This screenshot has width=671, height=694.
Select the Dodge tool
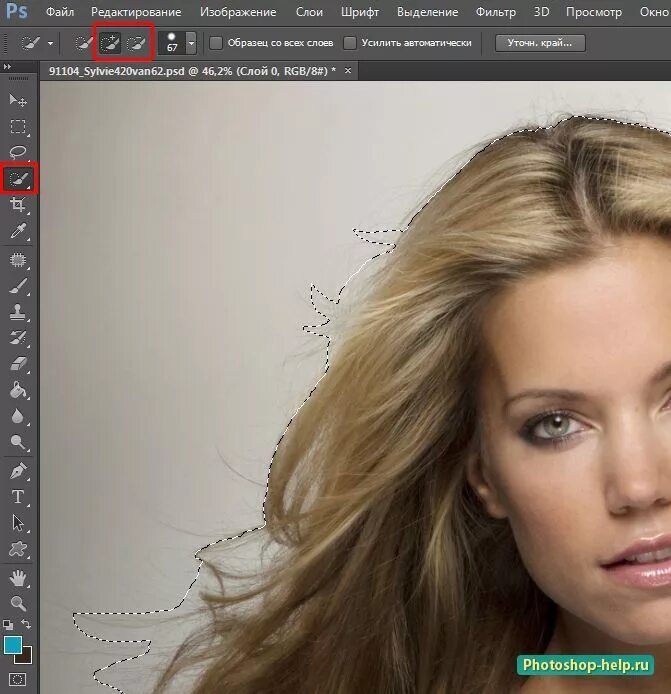(x=18, y=442)
